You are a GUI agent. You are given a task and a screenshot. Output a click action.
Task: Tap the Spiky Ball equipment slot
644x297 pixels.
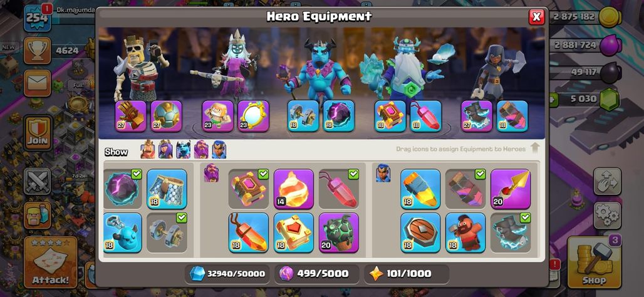point(167,116)
